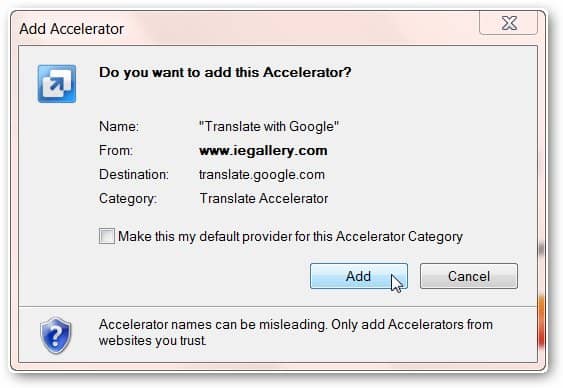Select the www.iegallery.com source text
The height and width of the screenshot is (388, 563).
(x=263, y=150)
